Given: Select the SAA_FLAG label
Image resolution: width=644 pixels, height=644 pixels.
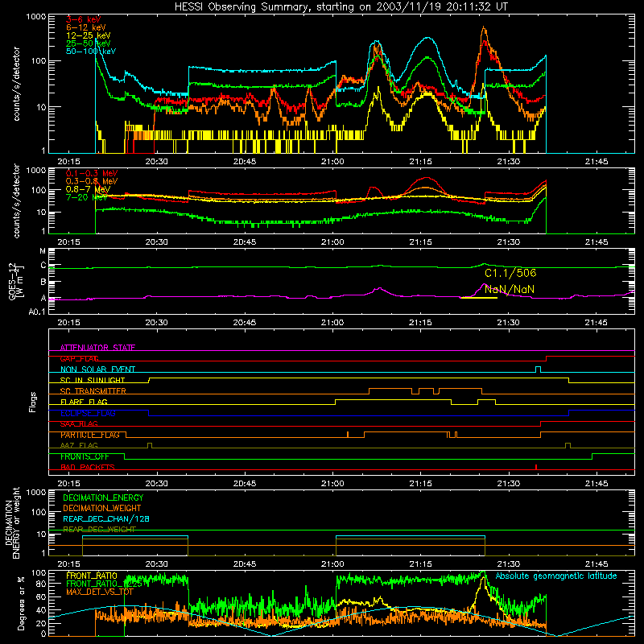Looking at the screenshot, I should tap(79, 424).
